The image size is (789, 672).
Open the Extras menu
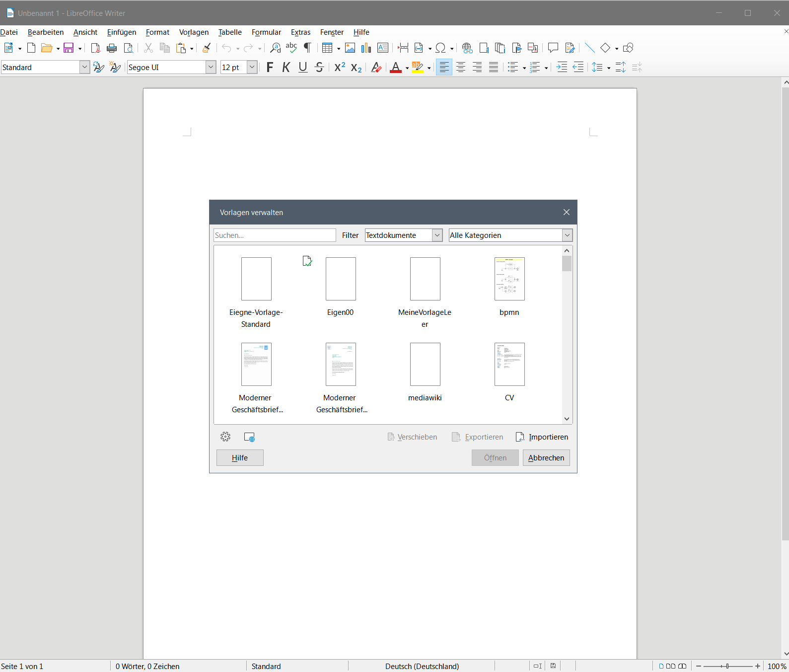[x=301, y=32]
